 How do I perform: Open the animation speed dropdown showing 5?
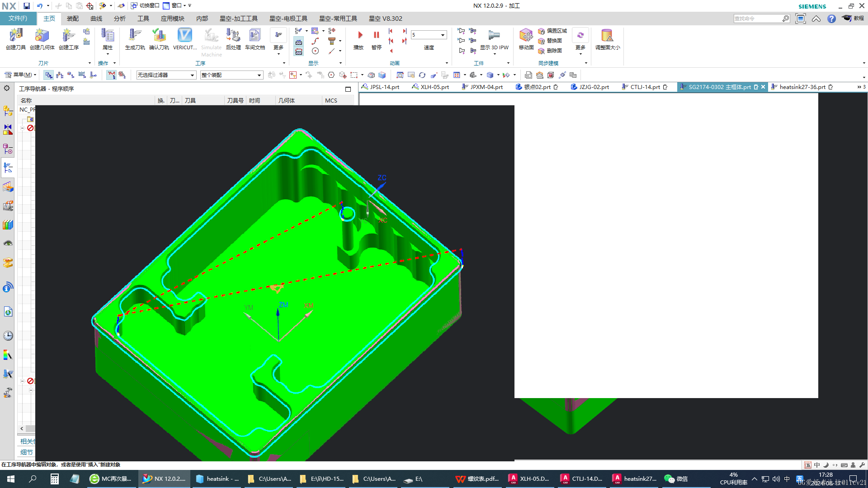click(x=429, y=35)
